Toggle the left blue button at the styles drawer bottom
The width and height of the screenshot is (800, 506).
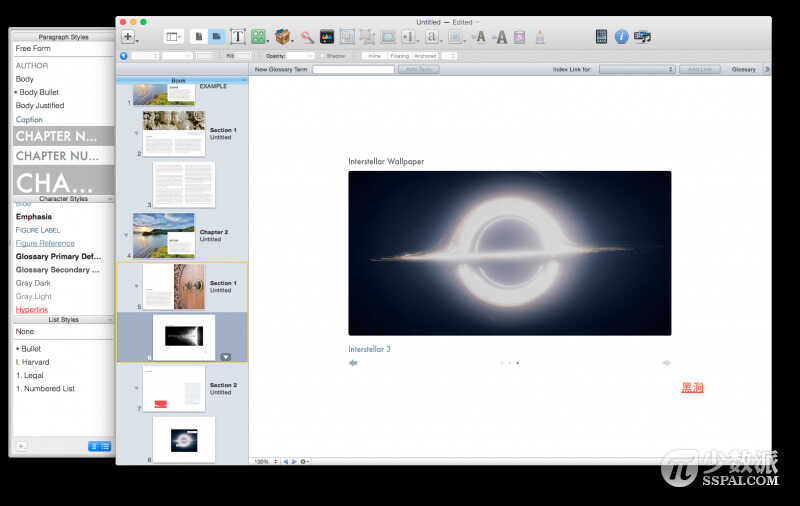(x=94, y=446)
